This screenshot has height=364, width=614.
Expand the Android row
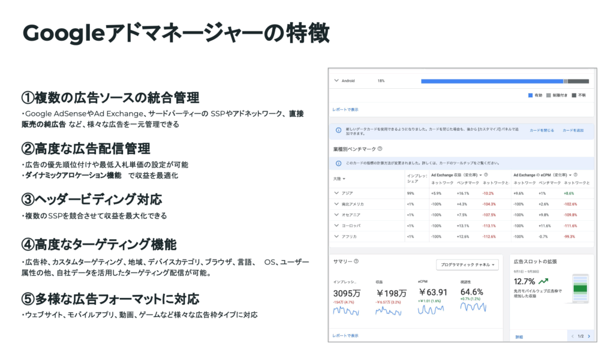pos(336,80)
